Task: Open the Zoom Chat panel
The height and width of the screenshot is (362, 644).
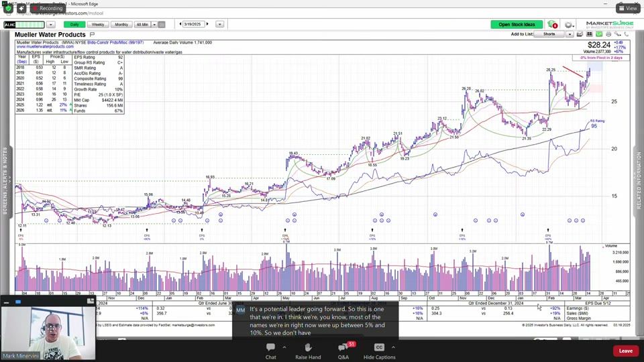Action: point(270,351)
